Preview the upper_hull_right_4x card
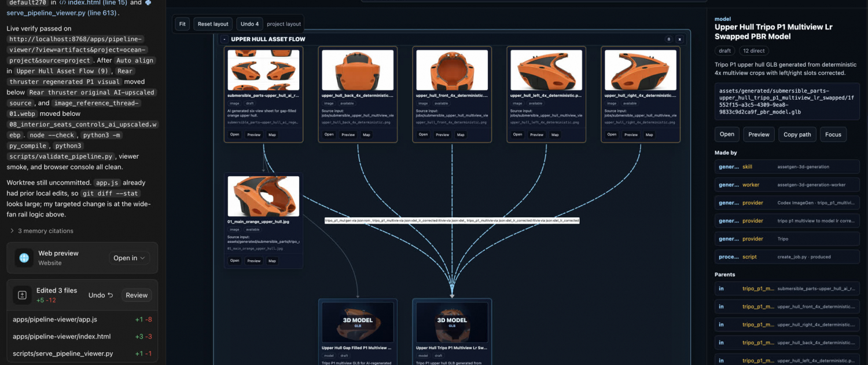 click(631, 134)
